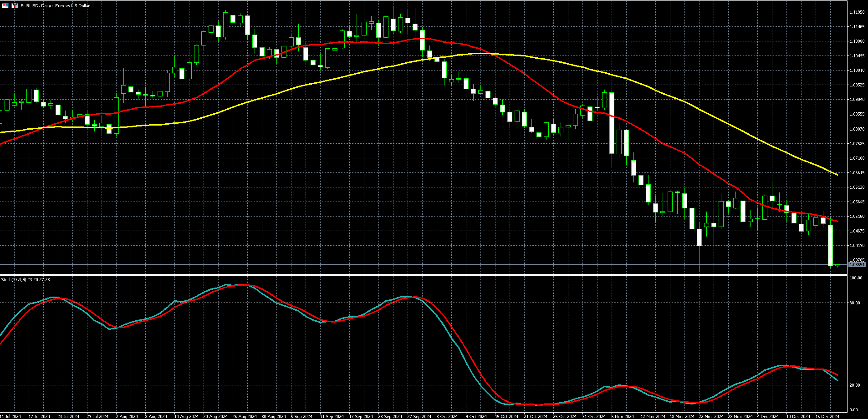Click the chart icon left of the EURUSD title
Image resolution: width=868 pixels, height=419 pixels.
tap(15, 5)
